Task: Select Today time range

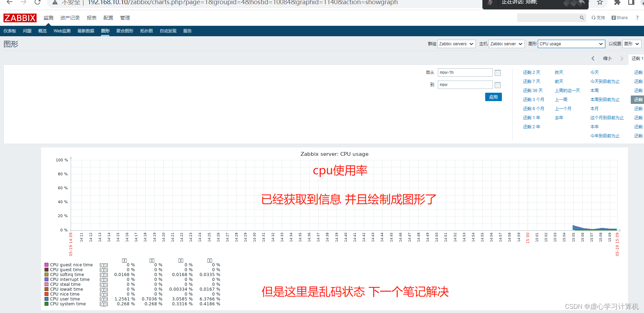Action: pos(595,72)
